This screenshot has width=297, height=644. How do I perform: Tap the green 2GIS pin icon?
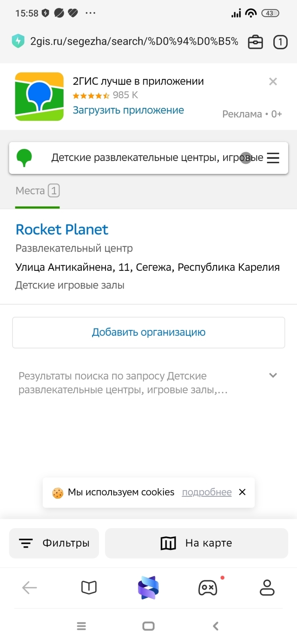coord(24,158)
